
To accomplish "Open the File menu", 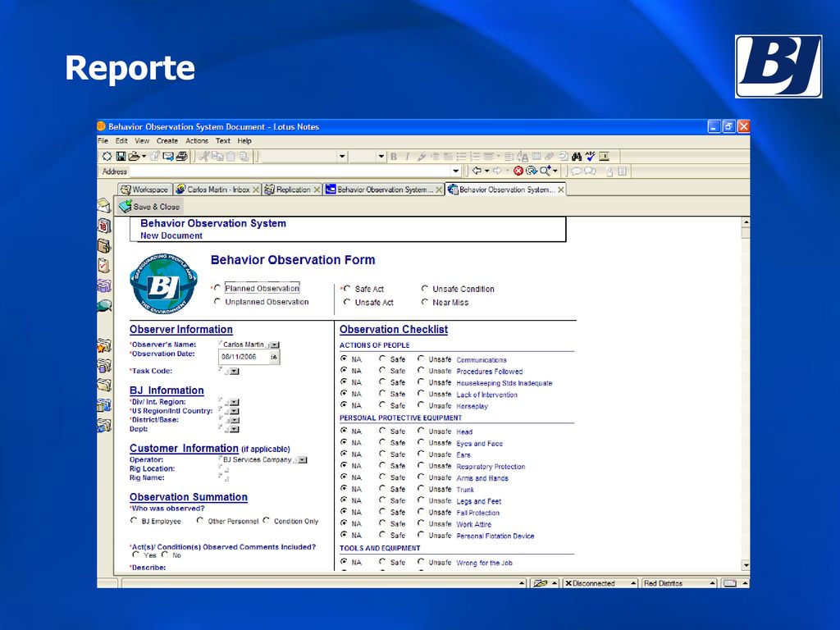I will pyautogui.click(x=103, y=141).
